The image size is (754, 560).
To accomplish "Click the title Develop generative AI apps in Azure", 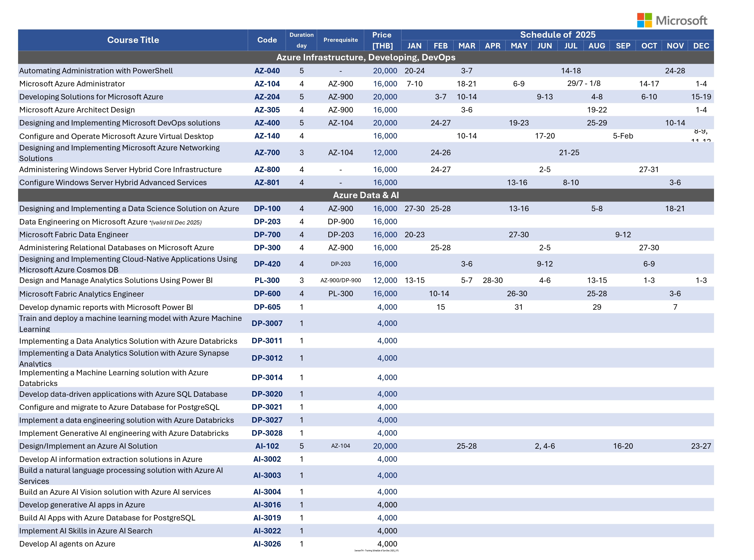I will point(82,505).
